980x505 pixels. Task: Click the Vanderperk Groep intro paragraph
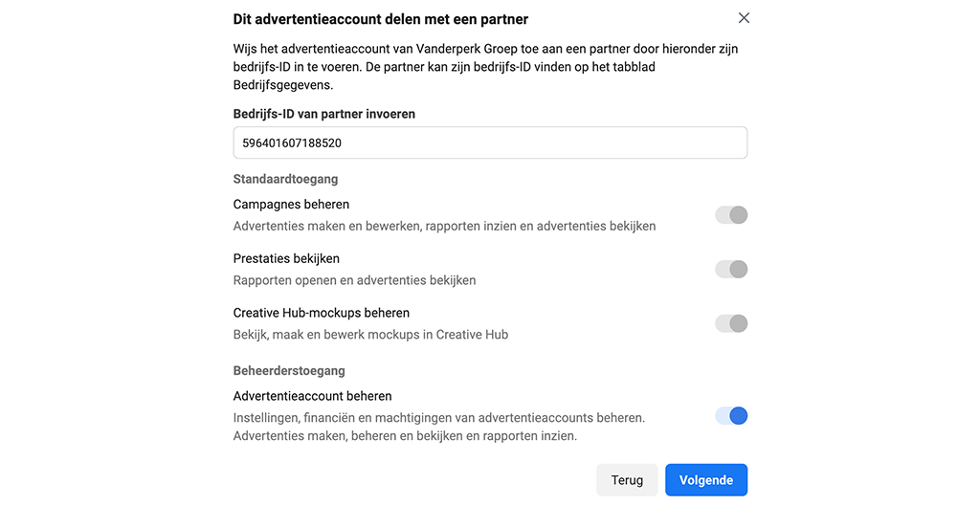485,66
